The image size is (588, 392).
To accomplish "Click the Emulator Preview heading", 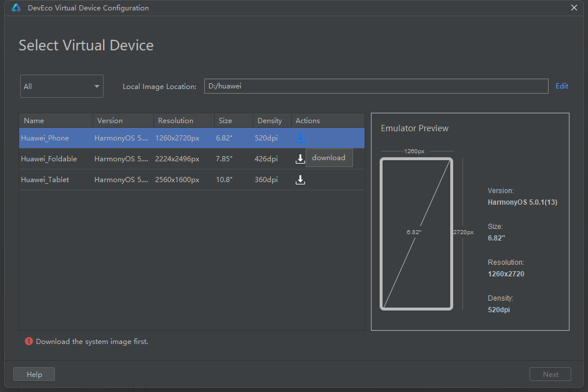I will pyautogui.click(x=414, y=128).
